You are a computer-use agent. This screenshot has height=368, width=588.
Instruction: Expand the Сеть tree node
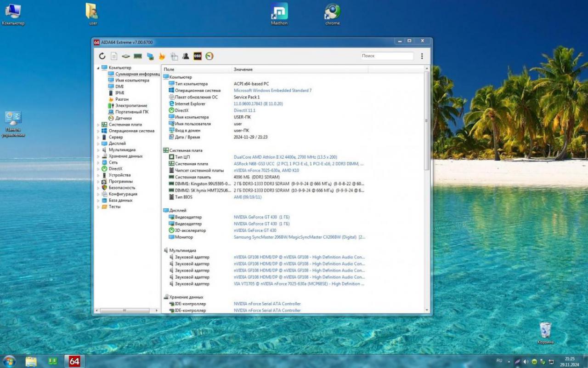(x=98, y=162)
